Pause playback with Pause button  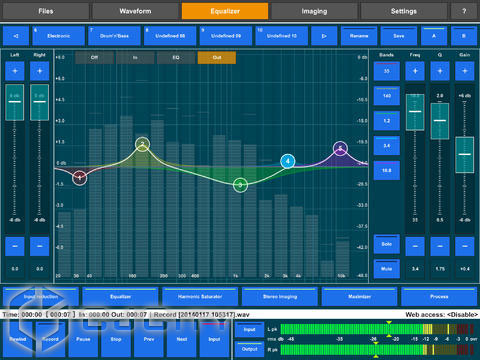[x=83, y=339]
